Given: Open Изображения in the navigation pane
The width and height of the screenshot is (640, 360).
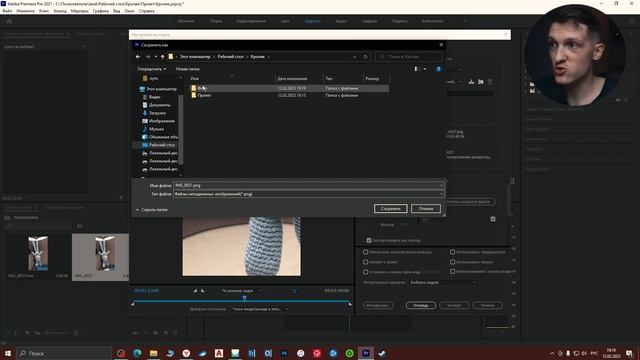Looking at the screenshot, I should tap(162, 121).
